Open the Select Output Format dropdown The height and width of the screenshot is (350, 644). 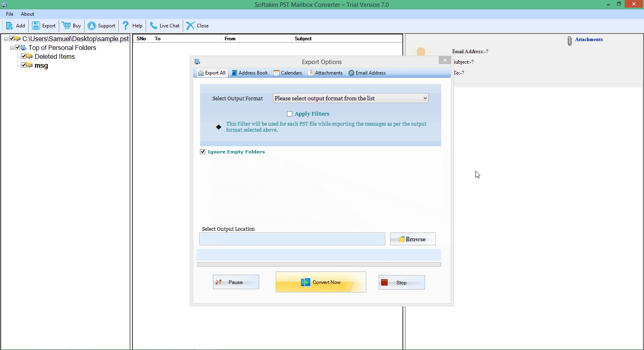tap(351, 98)
